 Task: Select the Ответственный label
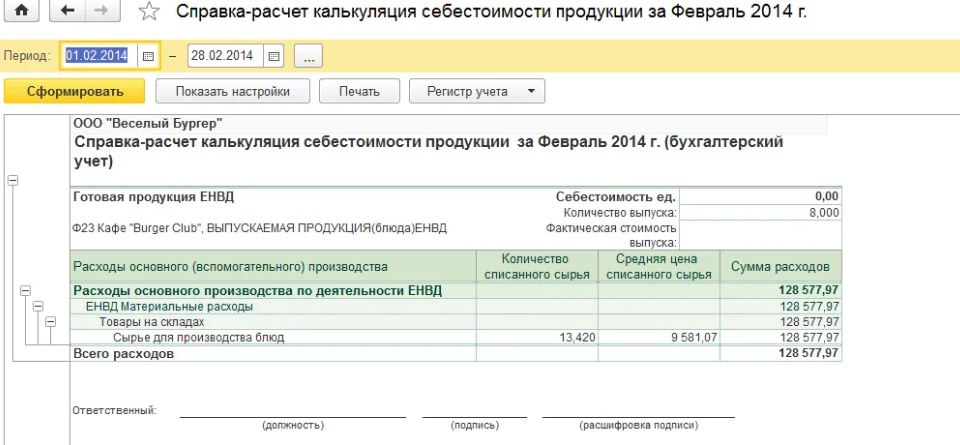point(114,410)
